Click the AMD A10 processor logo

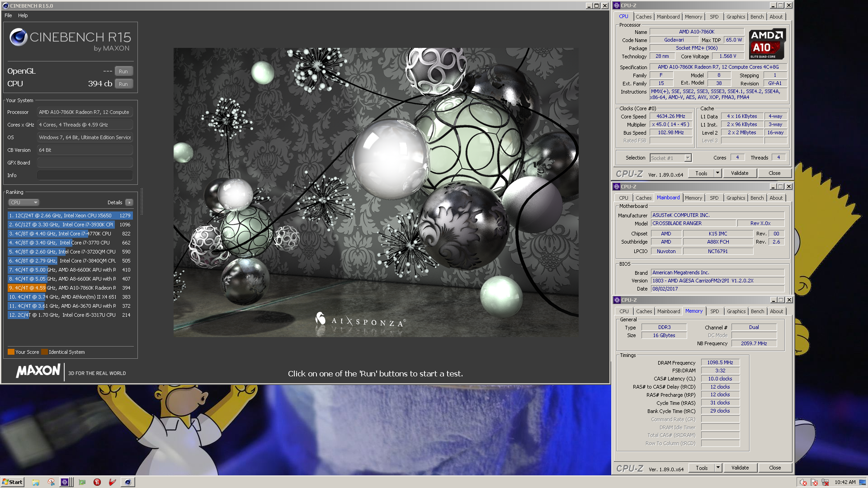click(x=767, y=44)
